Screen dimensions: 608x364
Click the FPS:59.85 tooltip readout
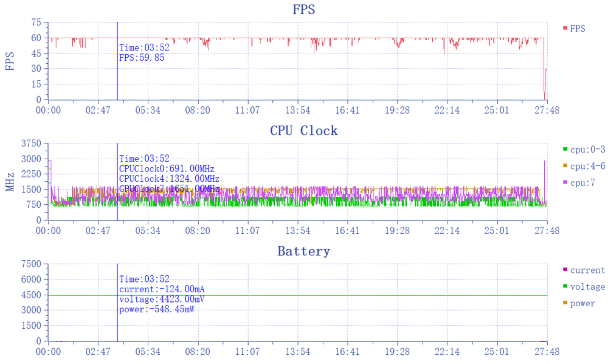tap(142, 58)
